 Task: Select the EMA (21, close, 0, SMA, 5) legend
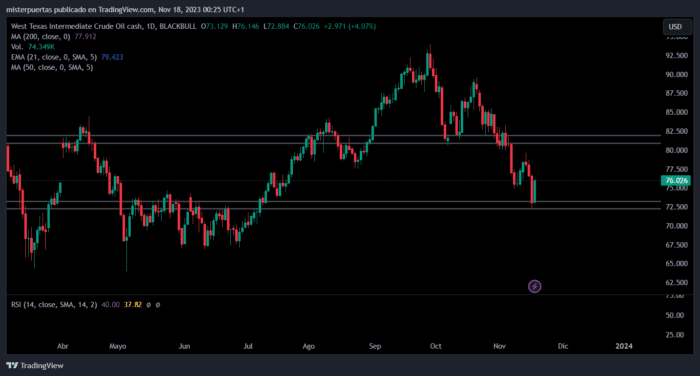[x=67, y=57]
